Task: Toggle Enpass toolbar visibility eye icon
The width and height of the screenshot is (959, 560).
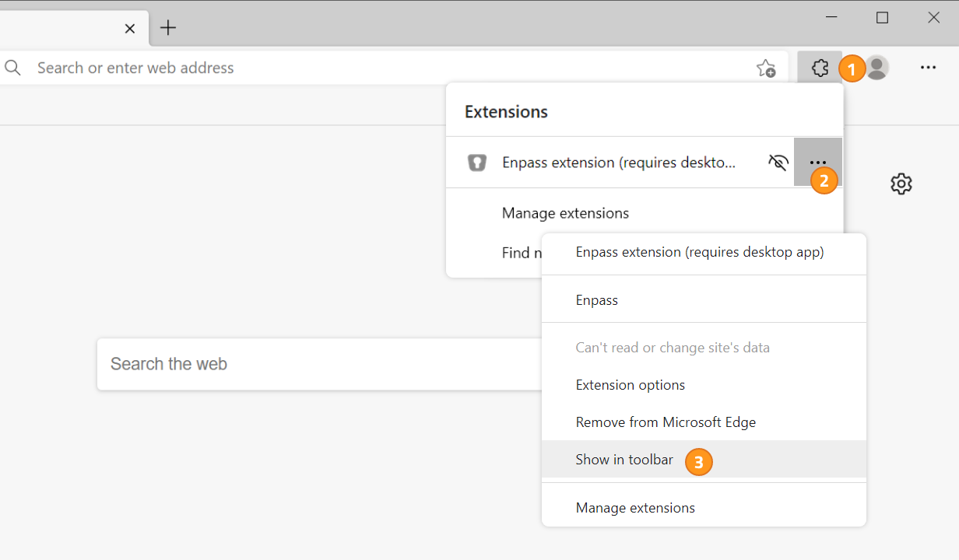Action: pos(778,163)
